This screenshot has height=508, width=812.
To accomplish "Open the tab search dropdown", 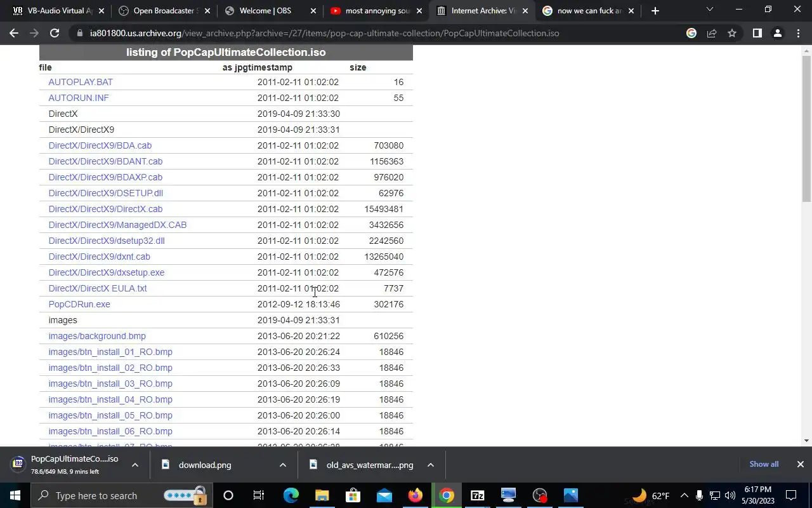I will click(x=710, y=10).
